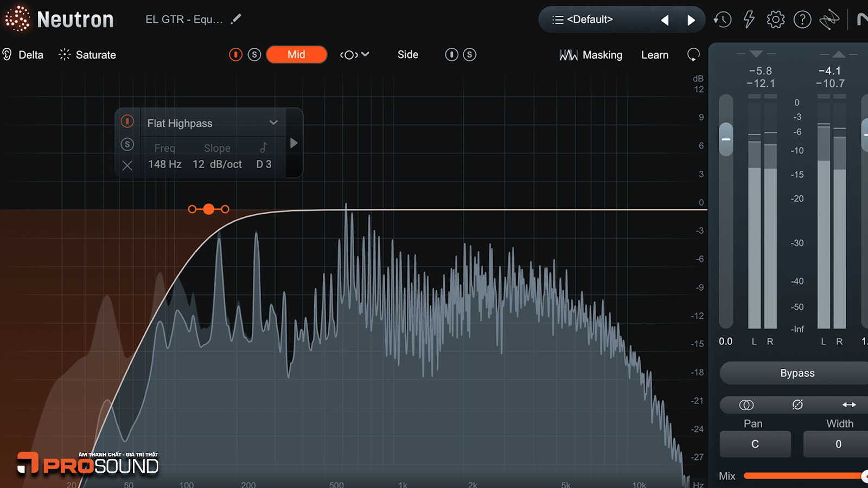Open the help question mark icon

[x=802, y=20]
